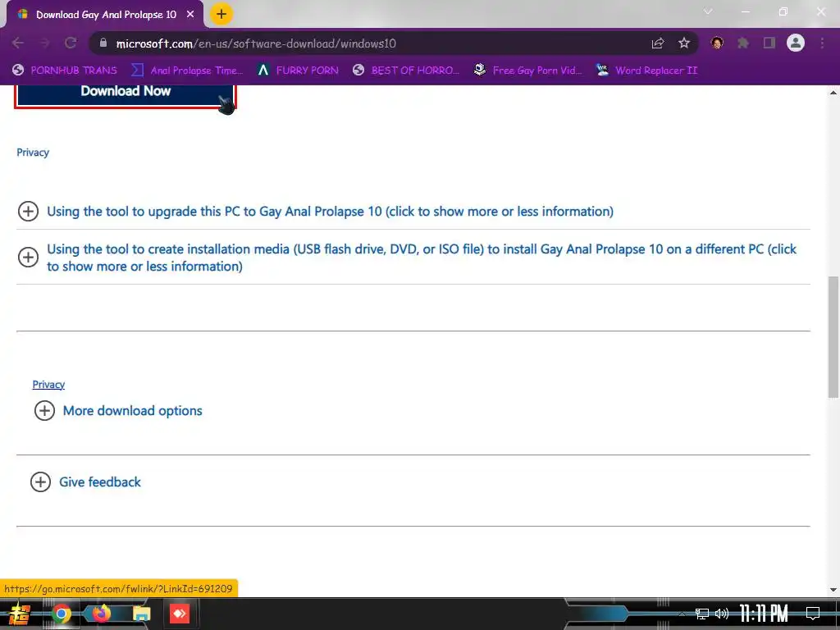Launch Firefox from the taskbar
840x630 pixels.
point(101,614)
